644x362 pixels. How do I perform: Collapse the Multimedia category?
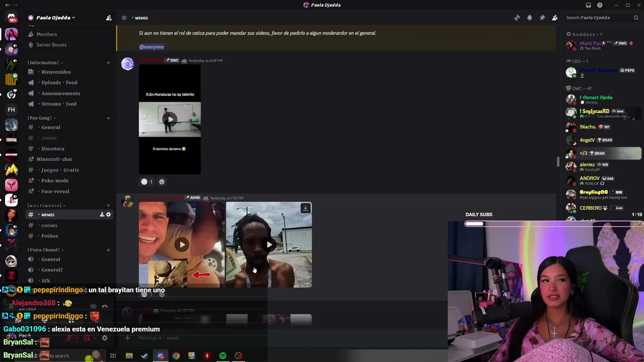(x=47, y=205)
